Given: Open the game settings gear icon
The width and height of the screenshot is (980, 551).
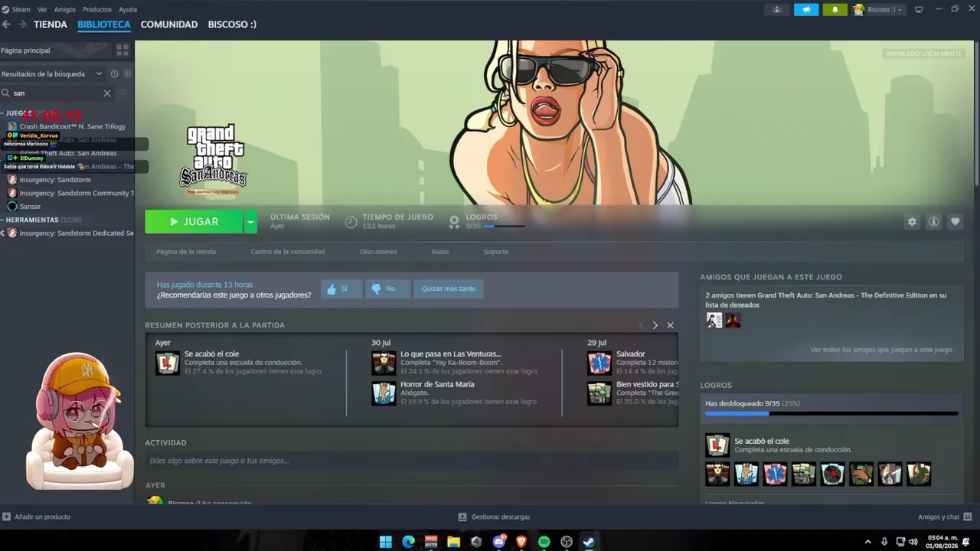Looking at the screenshot, I should coord(912,222).
